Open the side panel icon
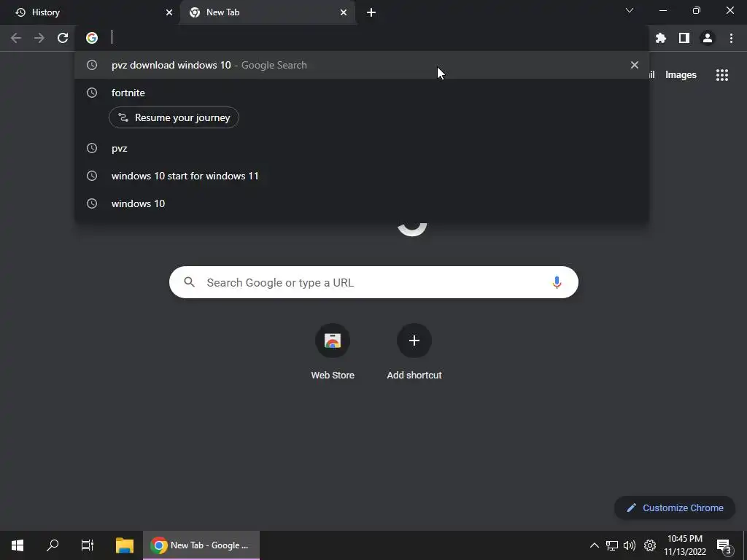The width and height of the screenshot is (747, 560). pyautogui.click(x=684, y=38)
